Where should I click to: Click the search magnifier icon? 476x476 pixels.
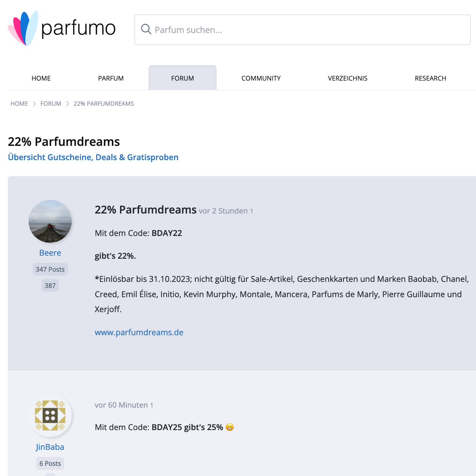(x=146, y=29)
